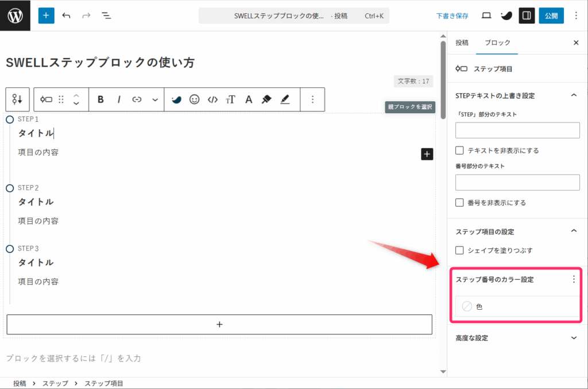Viewport: 588px width, 389px height.
Task: Expand the 高度な設定 section
Action: (x=574, y=338)
